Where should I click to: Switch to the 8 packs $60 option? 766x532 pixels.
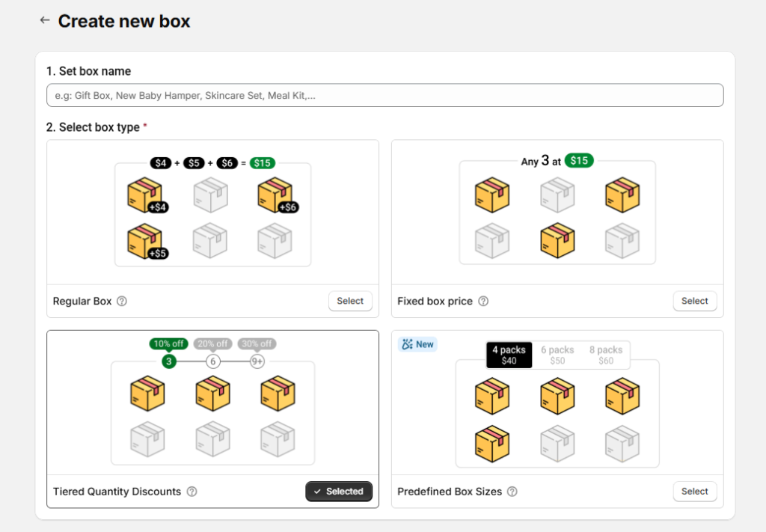(x=606, y=355)
